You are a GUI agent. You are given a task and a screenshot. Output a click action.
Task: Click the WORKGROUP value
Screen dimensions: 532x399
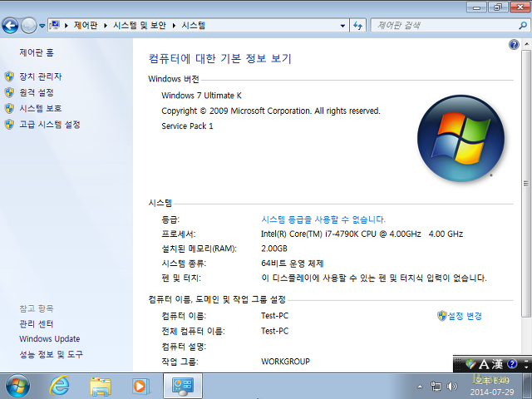click(x=285, y=362)
